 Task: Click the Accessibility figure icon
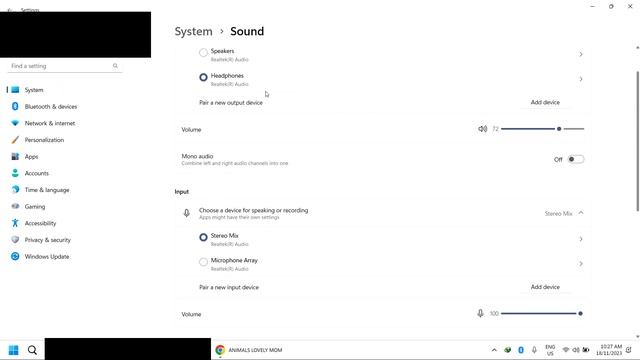pyautogui.click(x=15, y=223)
